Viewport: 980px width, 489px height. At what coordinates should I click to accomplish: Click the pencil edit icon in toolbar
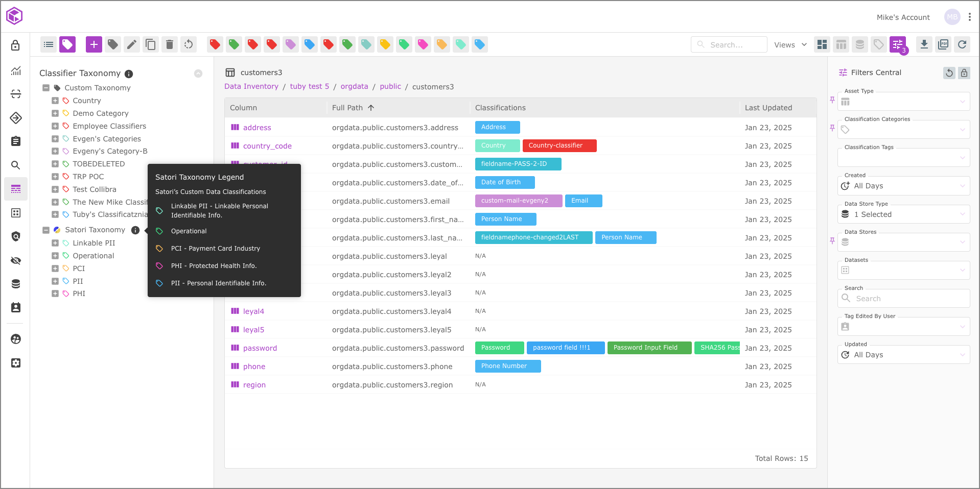[x=132, y=44]
